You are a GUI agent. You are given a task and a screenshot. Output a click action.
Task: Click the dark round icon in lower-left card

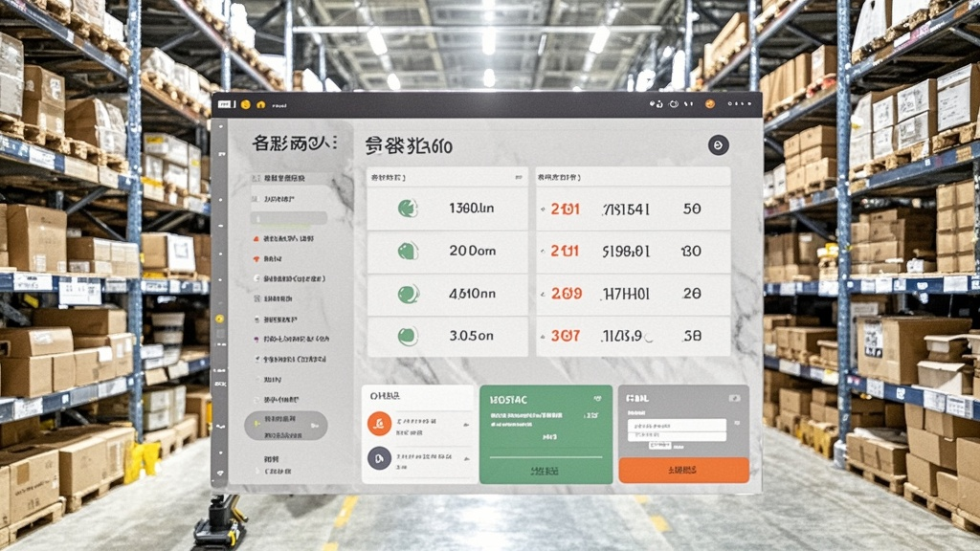pos(379,458)
